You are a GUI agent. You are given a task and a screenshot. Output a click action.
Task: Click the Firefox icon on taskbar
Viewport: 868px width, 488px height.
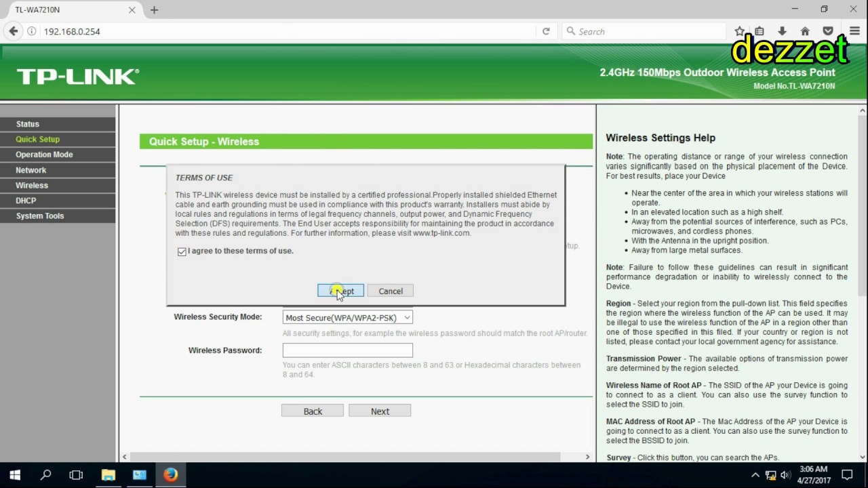pyautogui.click(x=170, y=474)
